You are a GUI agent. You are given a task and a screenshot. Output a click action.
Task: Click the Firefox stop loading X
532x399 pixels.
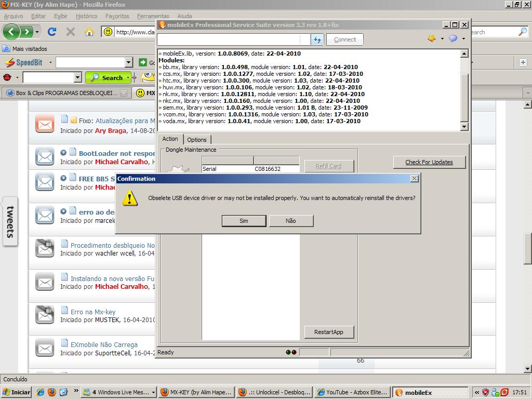click(71, 32)
